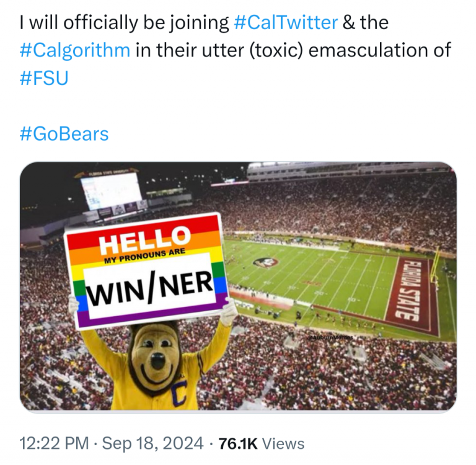Follow the #GoBears hashtag link
476x465 pixels.
[x=64, y=133]
